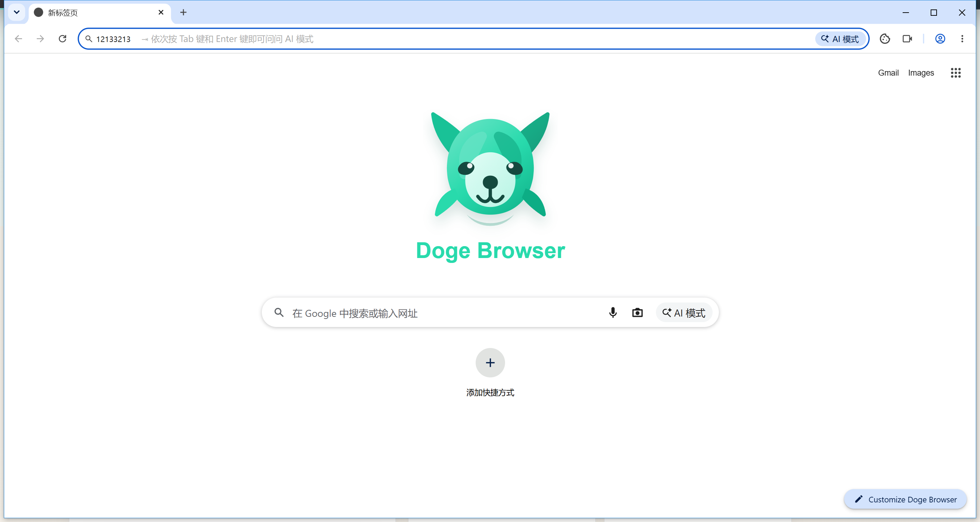This screenshot has height=522, width=980.
Task: Open the three-dot browser menu
Action: [x=962, y=39]
